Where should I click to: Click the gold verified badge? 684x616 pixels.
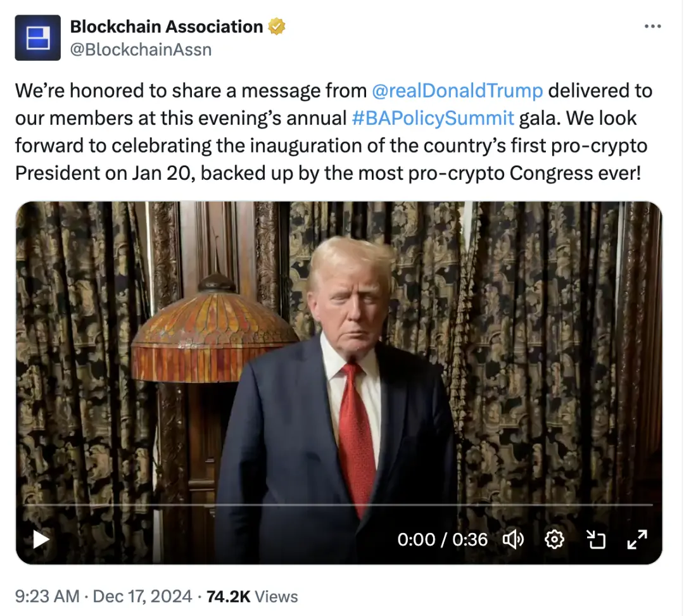pyautogui.click(x=277, y=27)
